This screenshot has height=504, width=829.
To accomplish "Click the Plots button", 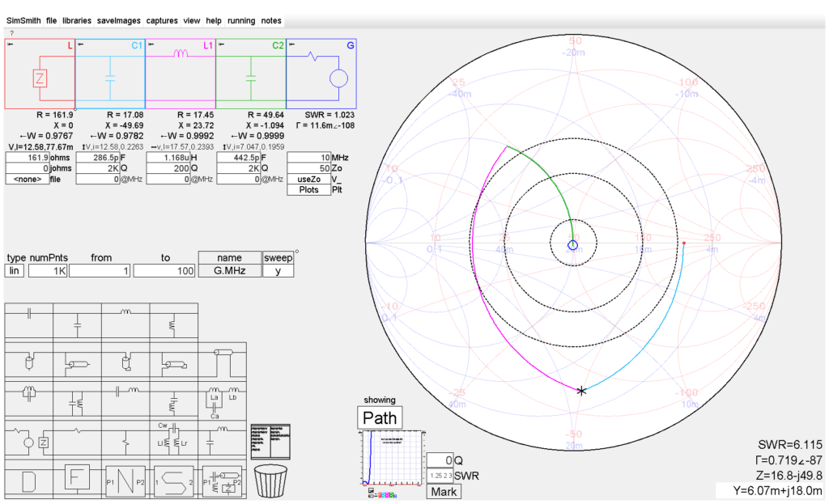I will coord(308,189).
